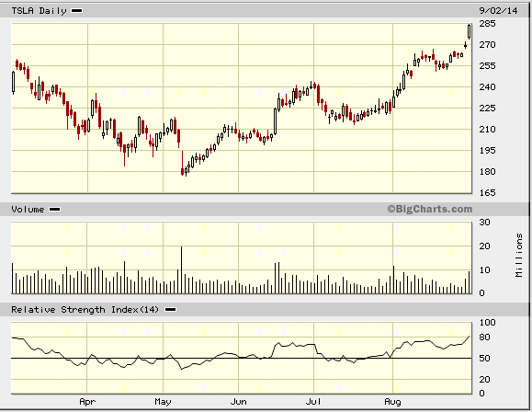
Task: Click the May low candlestick near 180
Action: 182,164
